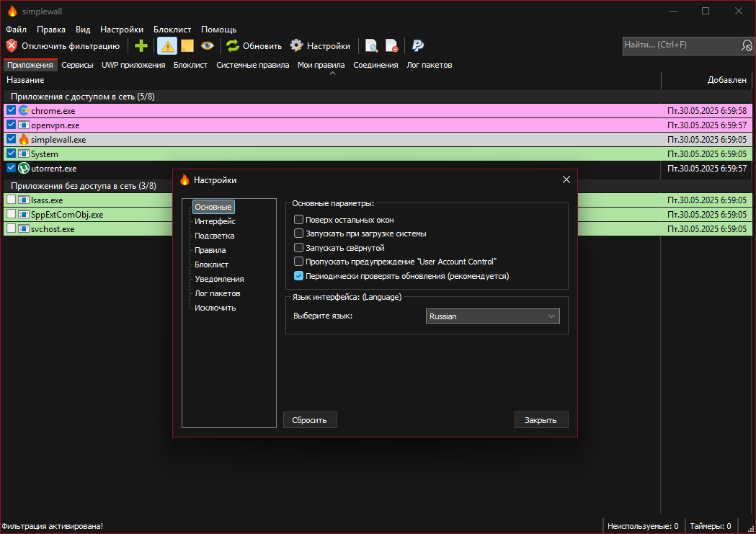Disable 'Периодически проверять обновления' checkbox

tap(298, 276)
